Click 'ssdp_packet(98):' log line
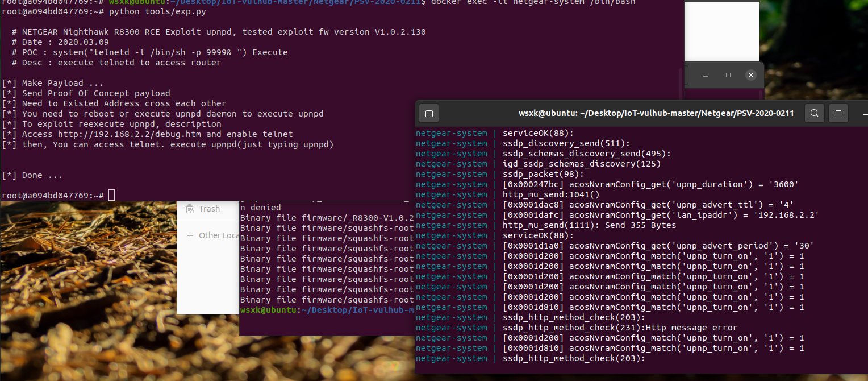The width and height of the screenshot is (868, 381). pyautogui.click(x=544, y=174)
